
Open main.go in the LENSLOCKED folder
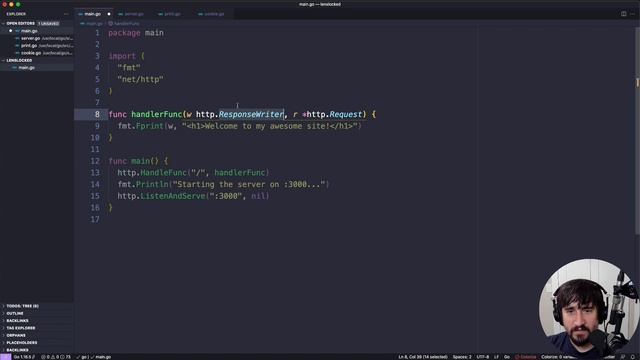37,68
